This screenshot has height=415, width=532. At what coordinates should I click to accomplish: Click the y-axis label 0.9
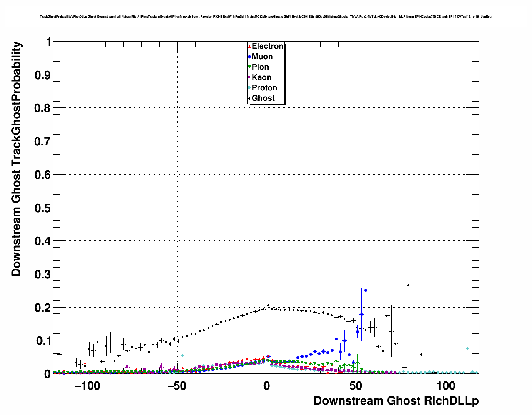(43, 75)
